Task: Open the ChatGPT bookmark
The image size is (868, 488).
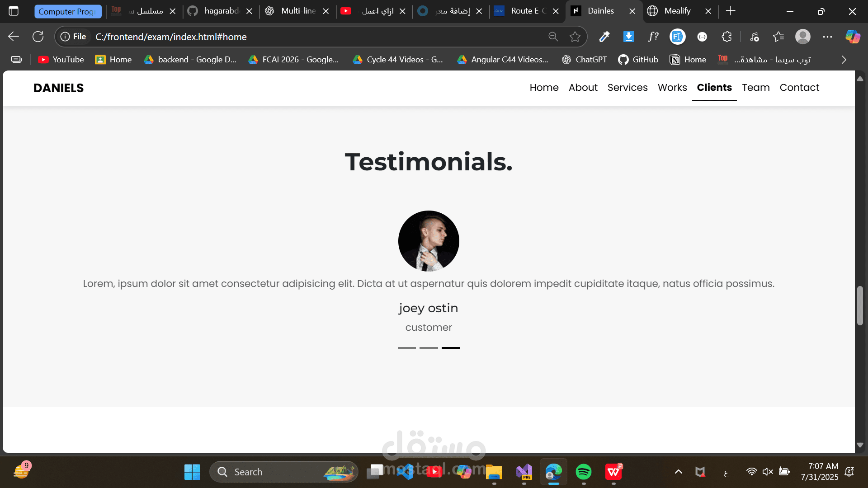Action: (x=584, y=60)
